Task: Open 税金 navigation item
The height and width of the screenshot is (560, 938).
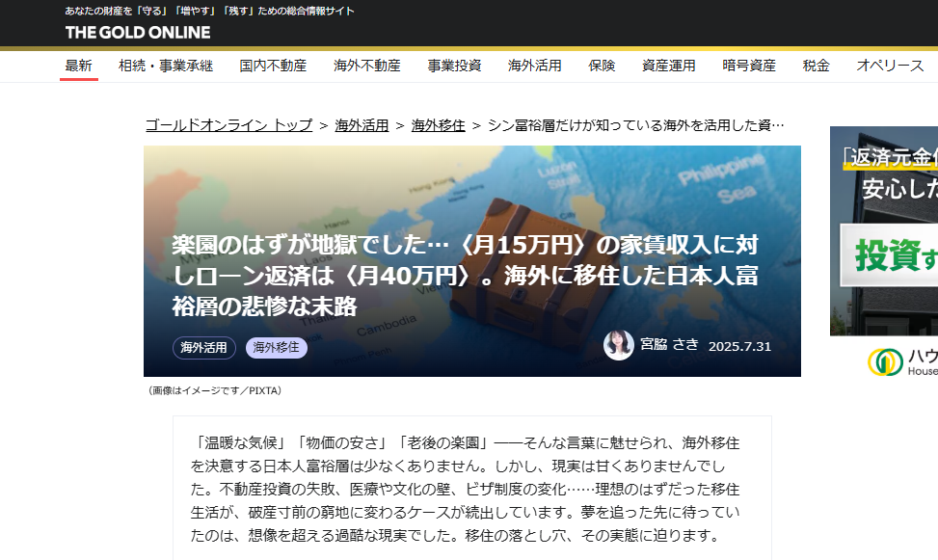Action: pos(816,66)
